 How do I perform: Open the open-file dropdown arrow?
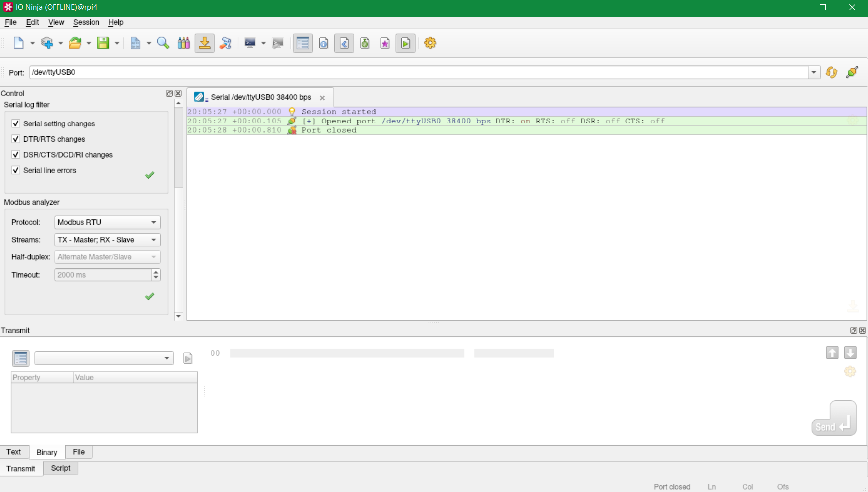89,43
